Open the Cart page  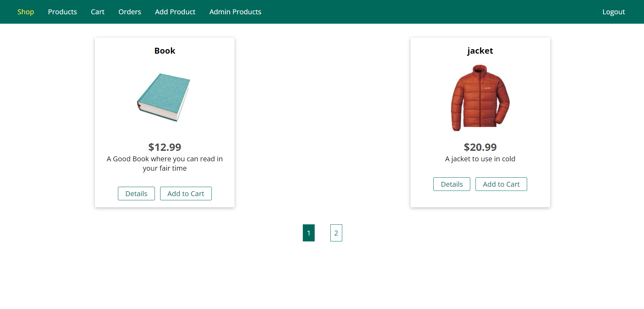click(98, 12)
